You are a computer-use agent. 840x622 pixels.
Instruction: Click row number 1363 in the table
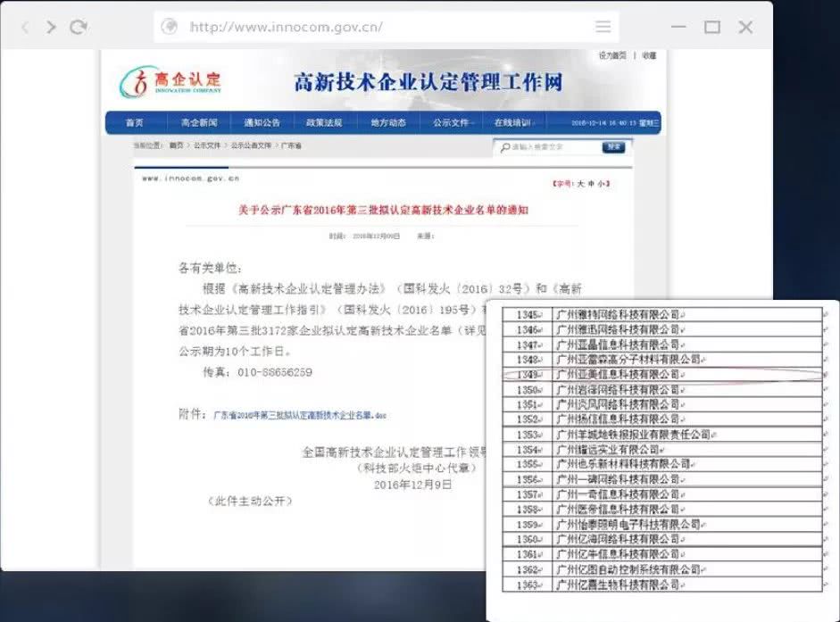pos(528,585)
